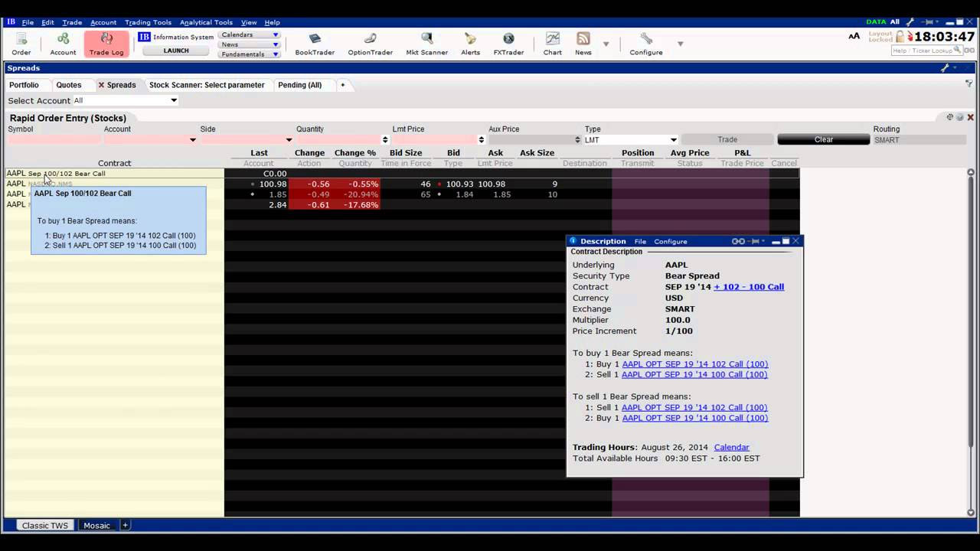Open the Account window icon
This screenshot has width=980, height=551.
[63, 44]
